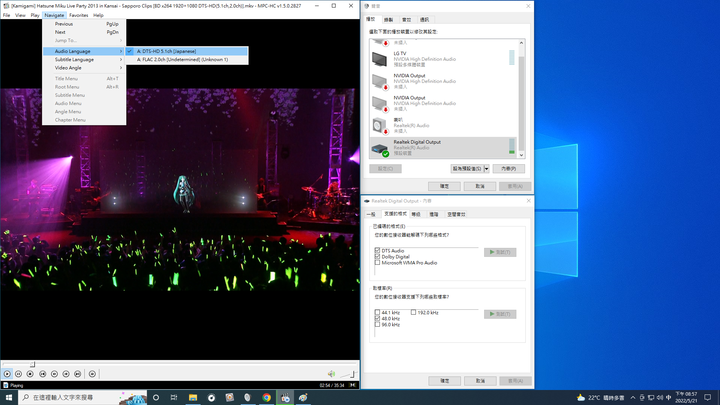The width and height of the screenshot is (720, 405).
Task: Switch to the 一般 tab in Realtek properties
Action: click(x=371, y=214)
